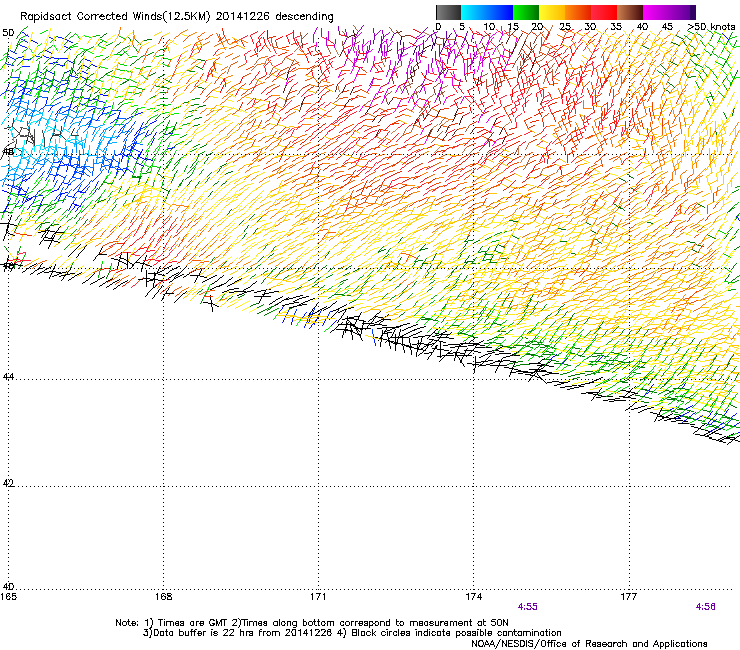This screenshot has width=740, height=650.
Task: Click the legend number 10
Action: click(x=489, y=26)
